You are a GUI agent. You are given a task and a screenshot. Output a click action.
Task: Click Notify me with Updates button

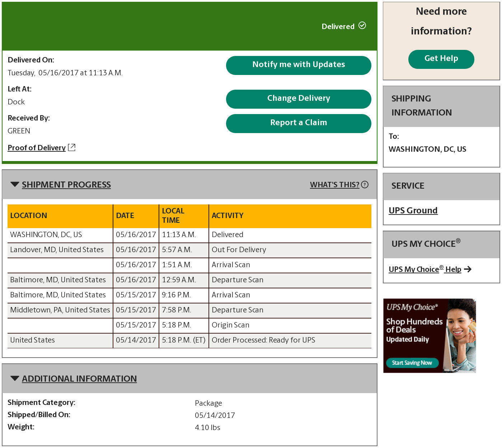coord(299,65)
